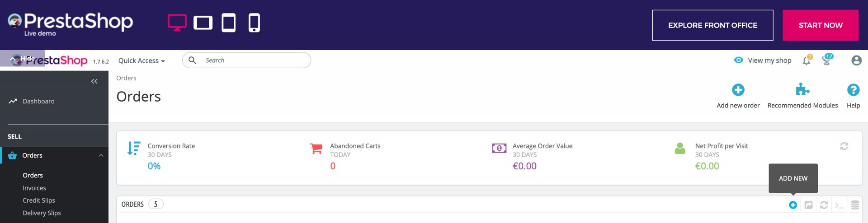Open the SQL query console icon

839,205
